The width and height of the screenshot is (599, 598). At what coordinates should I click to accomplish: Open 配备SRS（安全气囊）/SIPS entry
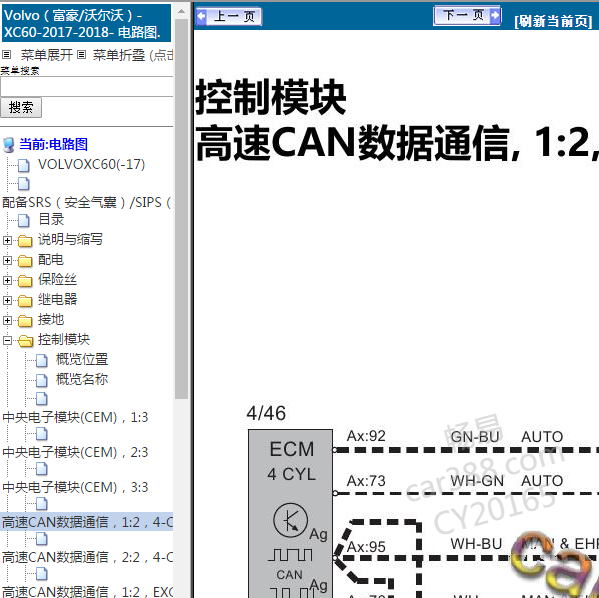coord(87,202)
